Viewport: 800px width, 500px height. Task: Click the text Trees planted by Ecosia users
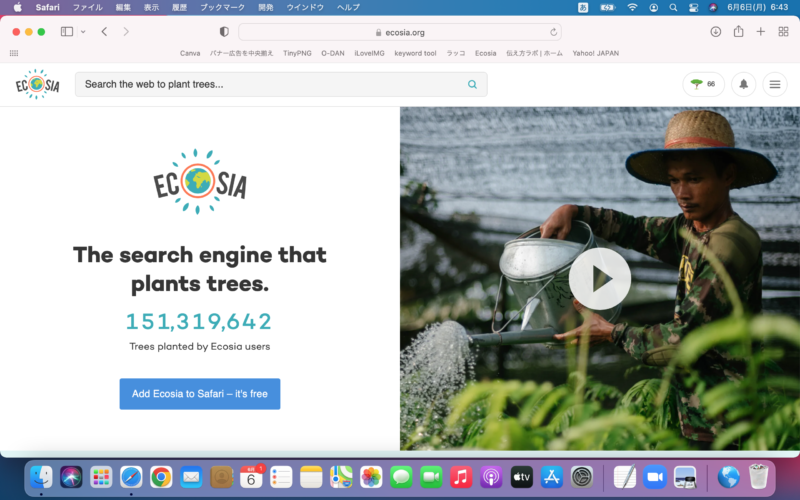pos(200,346)
